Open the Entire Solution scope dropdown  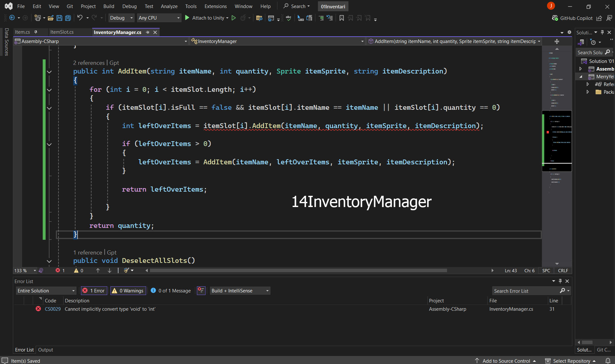[x=46, y=290]
